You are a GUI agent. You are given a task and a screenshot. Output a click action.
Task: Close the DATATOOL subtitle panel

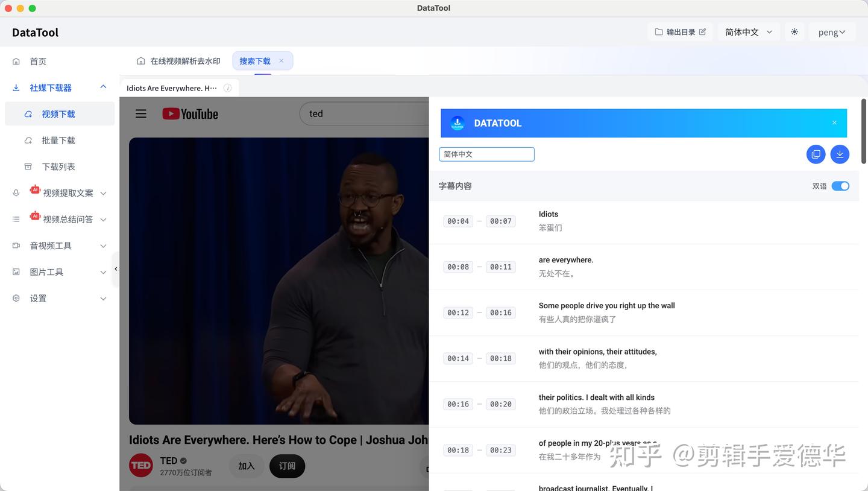(834, 123)
